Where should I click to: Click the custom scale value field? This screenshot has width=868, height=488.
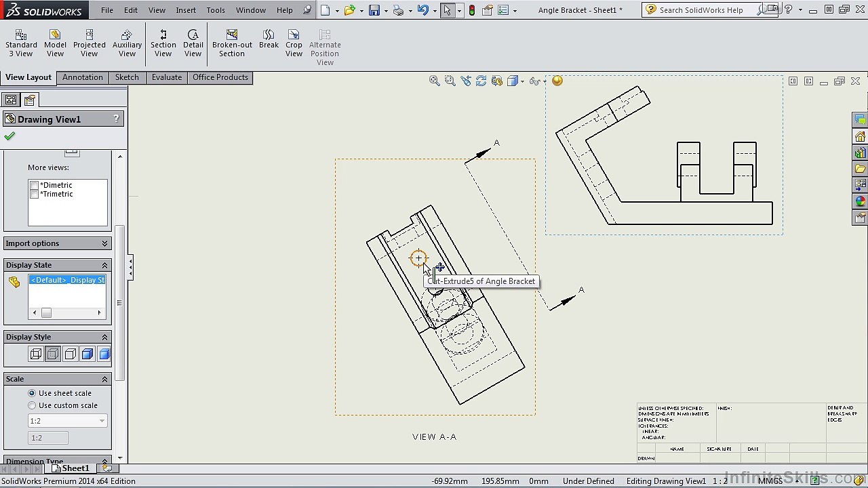click(x=48, y=438)
